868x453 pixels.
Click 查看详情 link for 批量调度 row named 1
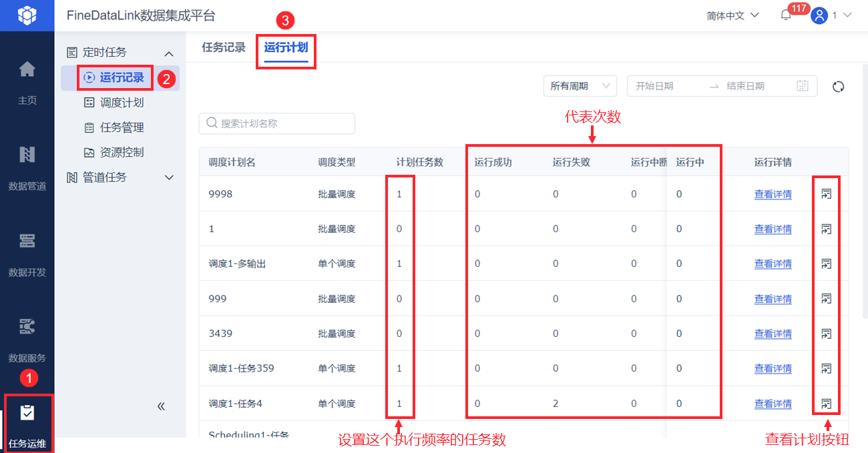coord(773,229)
